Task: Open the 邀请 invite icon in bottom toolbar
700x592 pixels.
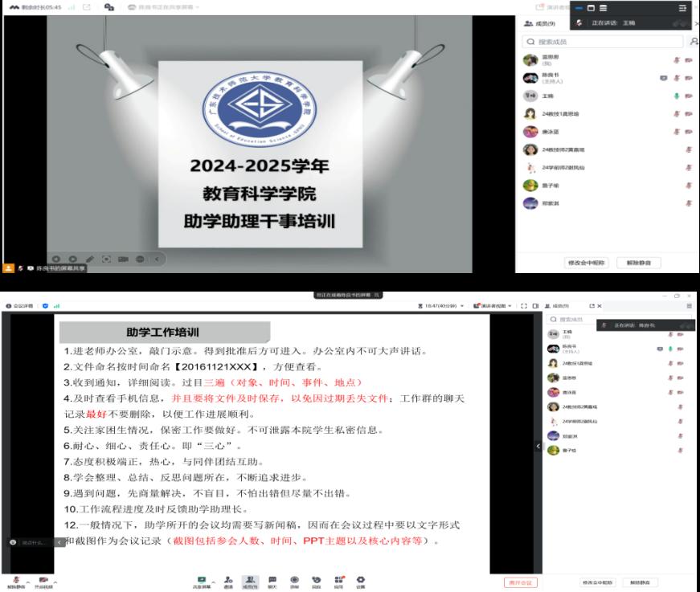Action: (x=228, y=579)
